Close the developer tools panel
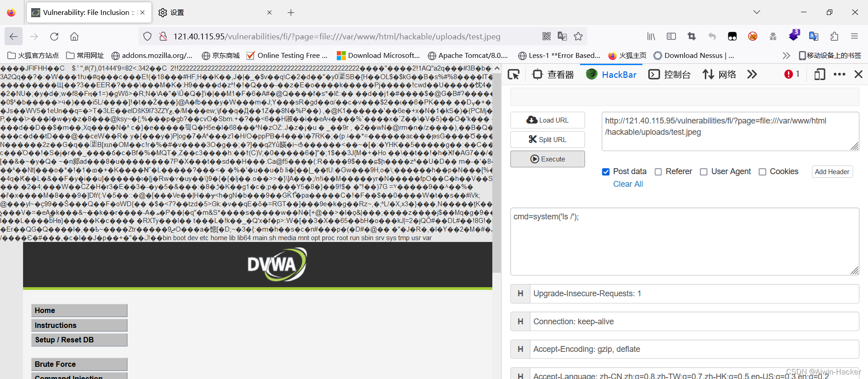Image resolution: width=868 pixels, height=379 pixels. (x=859, y=74)
